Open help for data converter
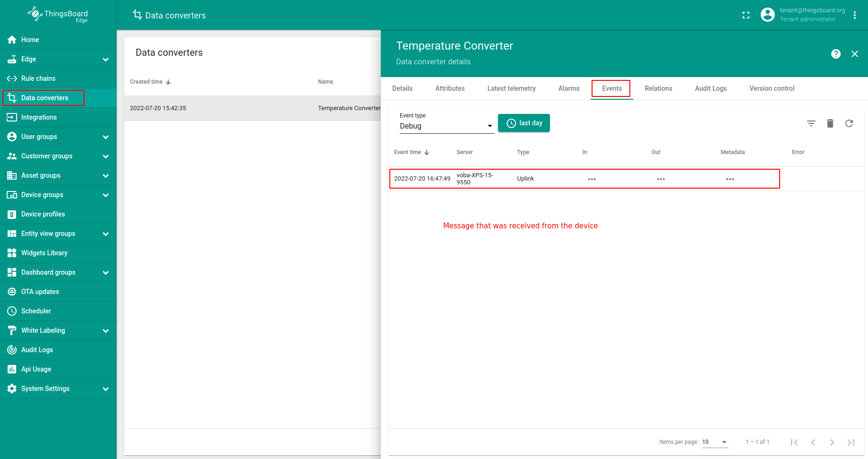The image size is (868, 459). point(836,54)
